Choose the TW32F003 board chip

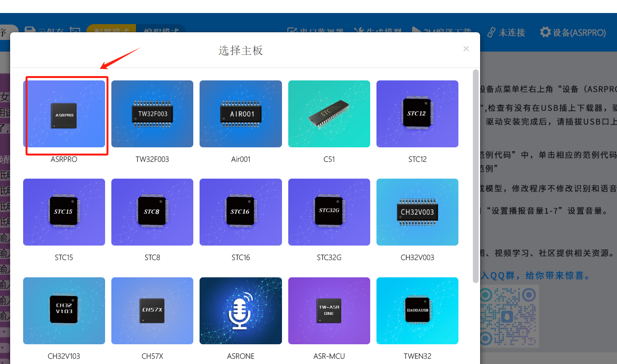pos(152,114)
